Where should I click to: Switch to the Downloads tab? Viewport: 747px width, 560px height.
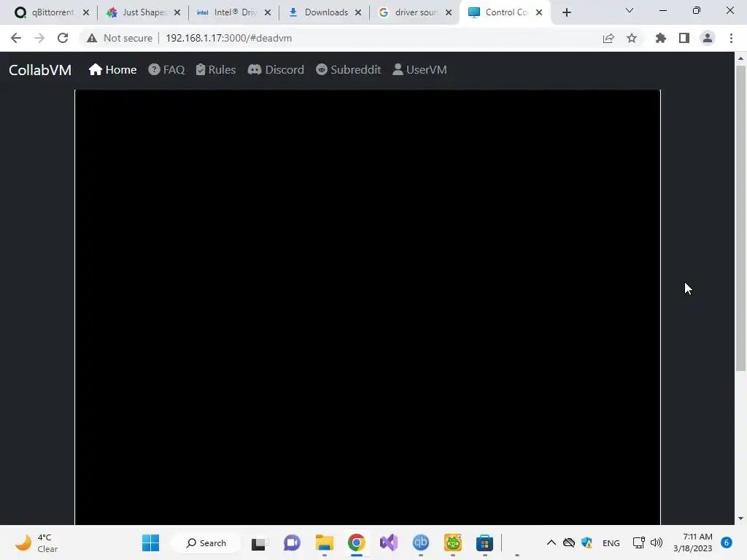[x=318, y=12]
